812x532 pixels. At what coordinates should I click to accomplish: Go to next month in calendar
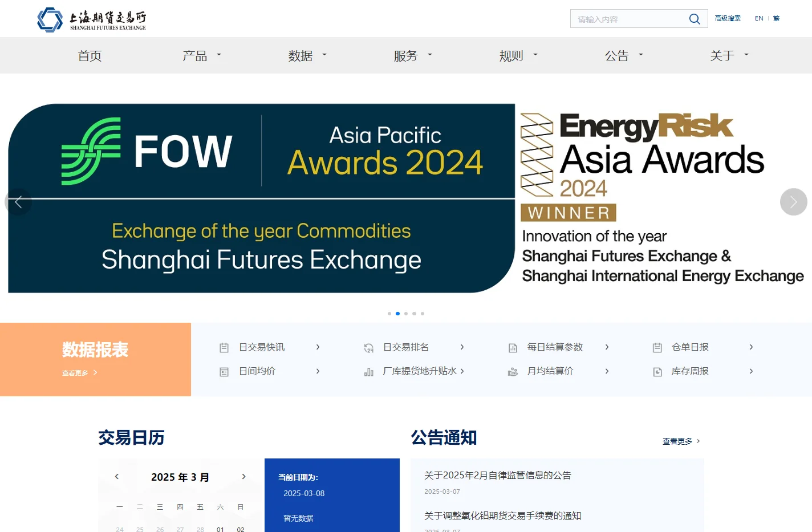click(243, 477)
